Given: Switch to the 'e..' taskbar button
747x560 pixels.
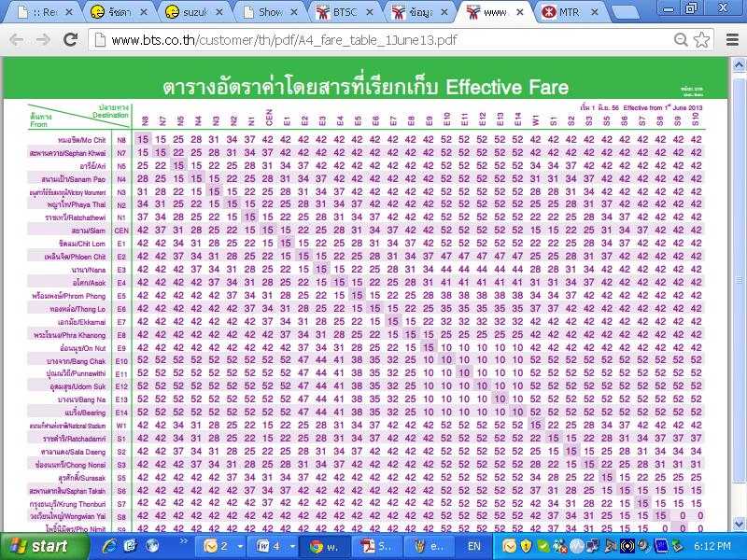Looking at the screenshot, I should coord(429,546).
